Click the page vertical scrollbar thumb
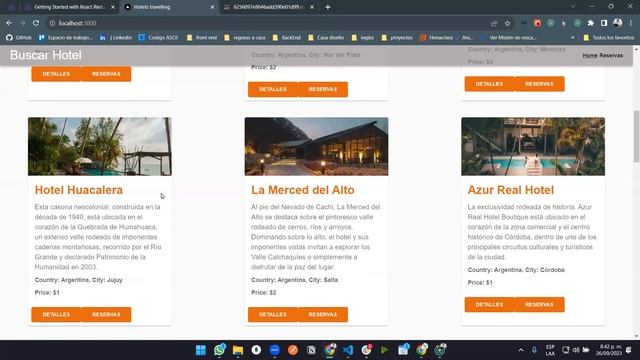640x360 pixels. [636, 136]
